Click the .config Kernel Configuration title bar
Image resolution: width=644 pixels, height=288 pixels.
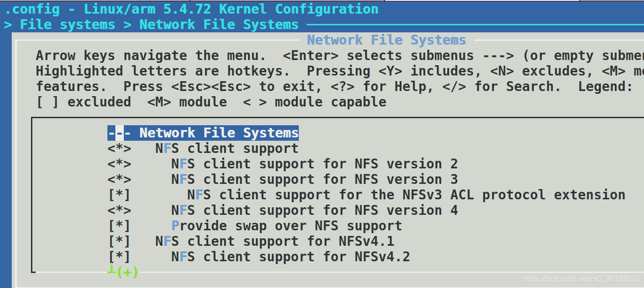[x=191, y=9]
